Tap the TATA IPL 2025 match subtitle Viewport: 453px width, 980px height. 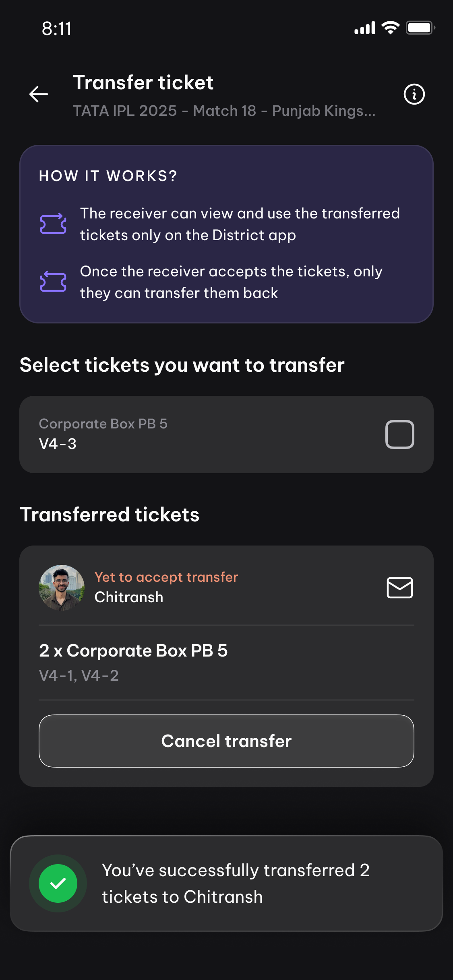pyautogui.click(x=224, y=111)
